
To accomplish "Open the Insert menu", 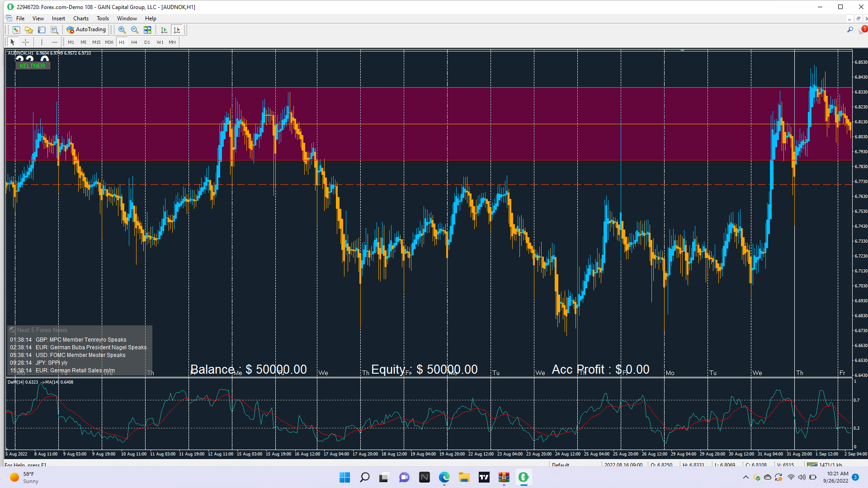I will point(58,19).
